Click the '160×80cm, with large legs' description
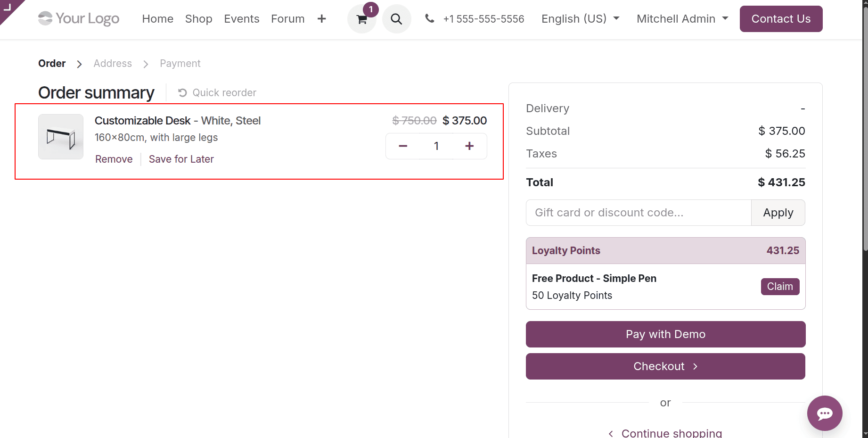Viewport: 868px width, 438px height. click(x=156, y=138)
